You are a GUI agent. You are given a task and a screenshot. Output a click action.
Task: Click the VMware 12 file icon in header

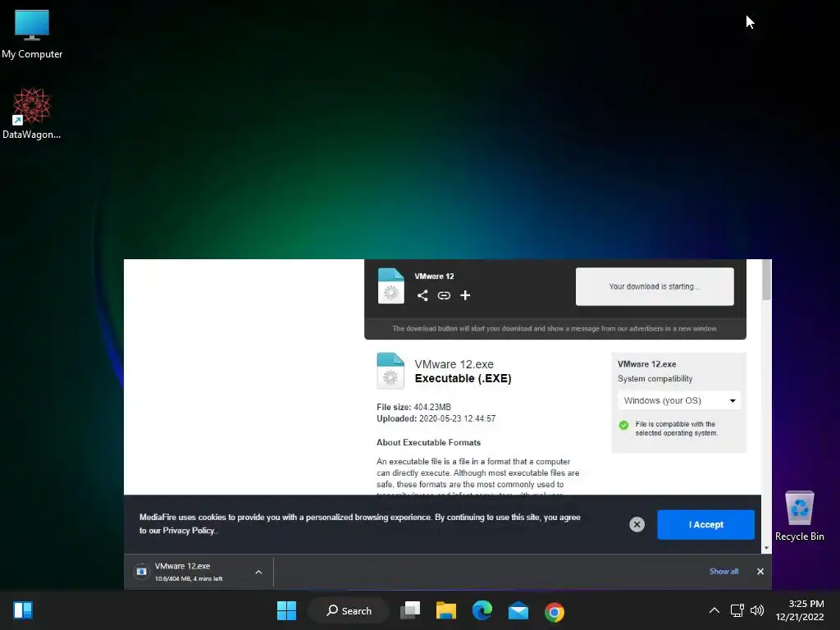point(391,286)
